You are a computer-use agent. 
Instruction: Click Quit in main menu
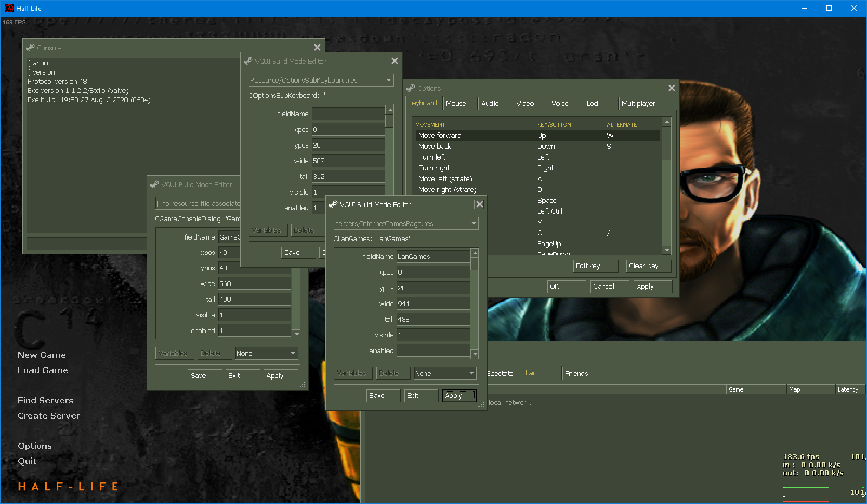click(x=27, y=461)
